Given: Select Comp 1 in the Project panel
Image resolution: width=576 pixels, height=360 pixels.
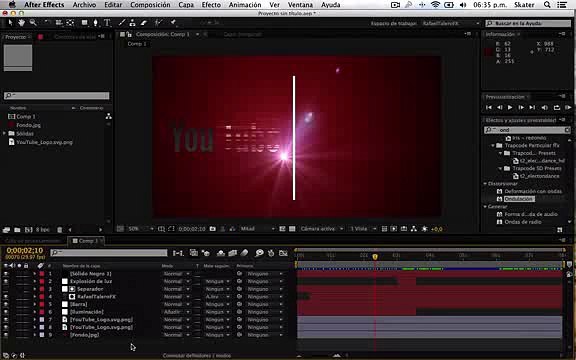Looking at the screenshot, I should point(26,116).
